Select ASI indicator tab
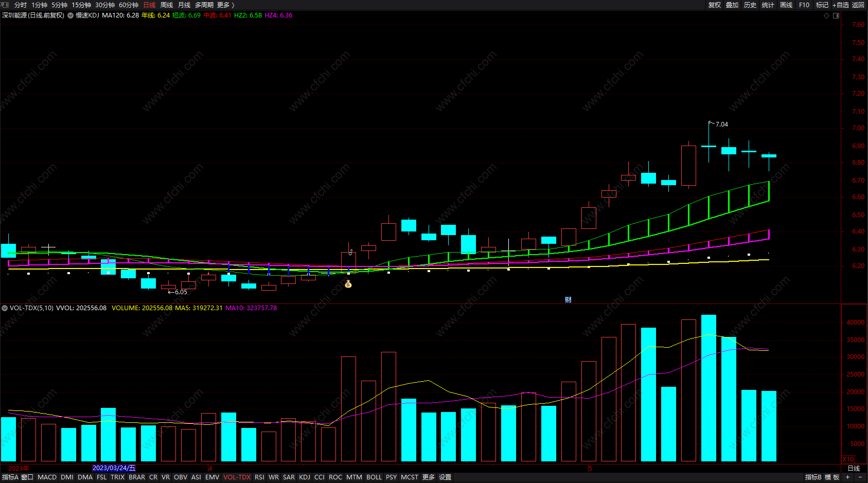 [x=197, y=477]
